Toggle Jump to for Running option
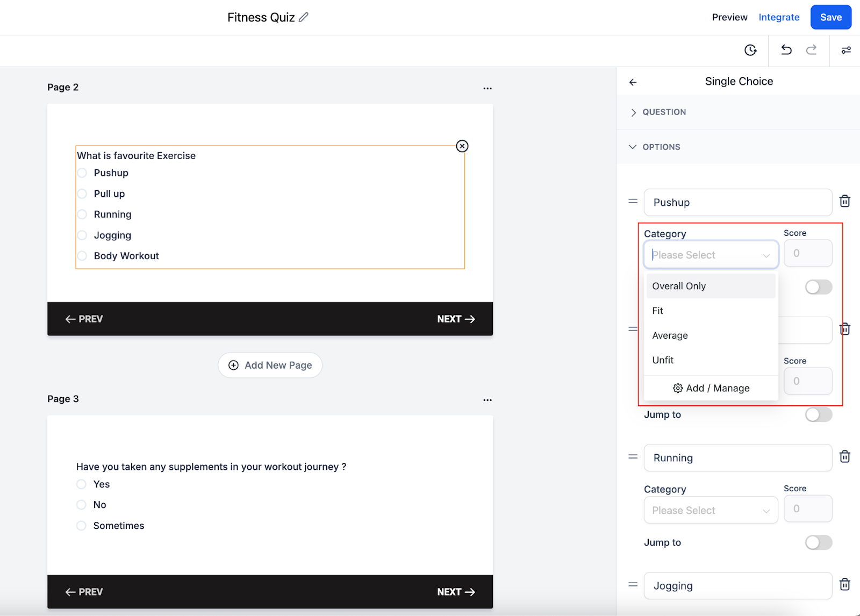 point(819,542)
